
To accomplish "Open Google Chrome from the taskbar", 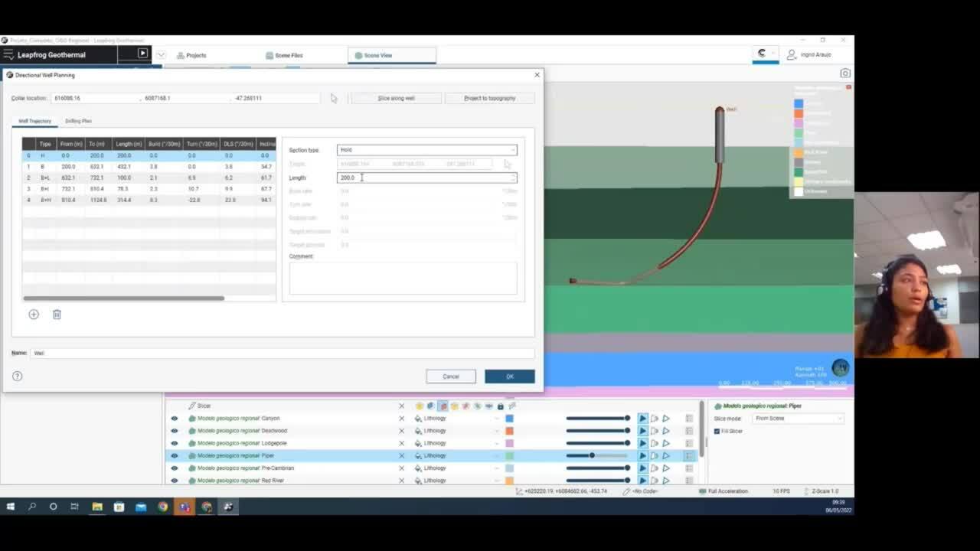I will click(163, 507).
